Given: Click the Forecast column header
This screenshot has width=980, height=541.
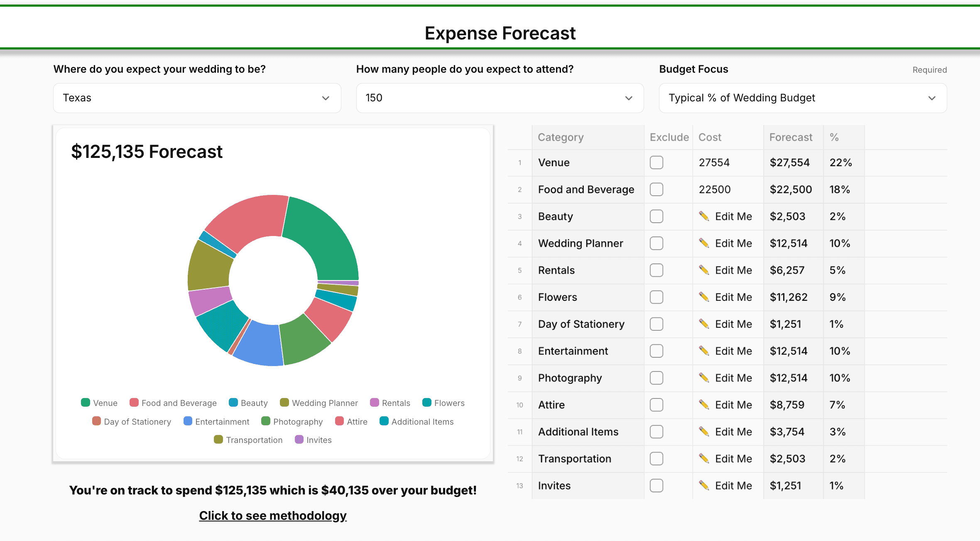Looking at the screenshot, I should (x=791, y=137).
